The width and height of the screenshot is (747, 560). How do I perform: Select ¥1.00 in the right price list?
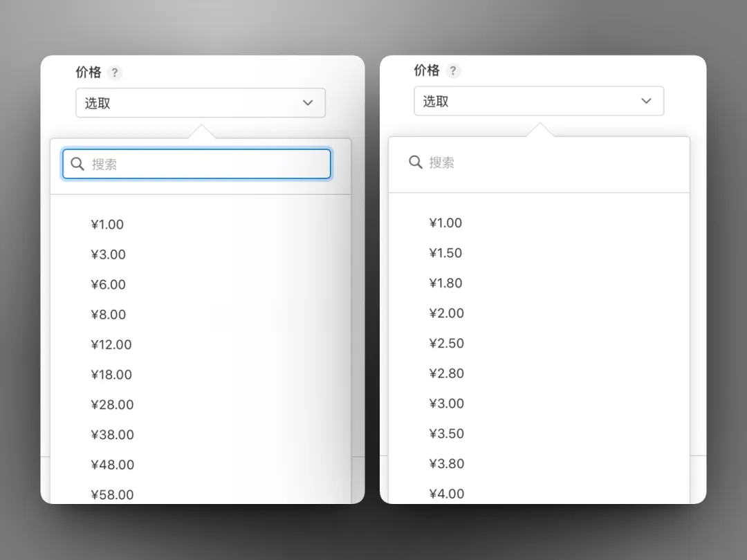tap(445, 223)
